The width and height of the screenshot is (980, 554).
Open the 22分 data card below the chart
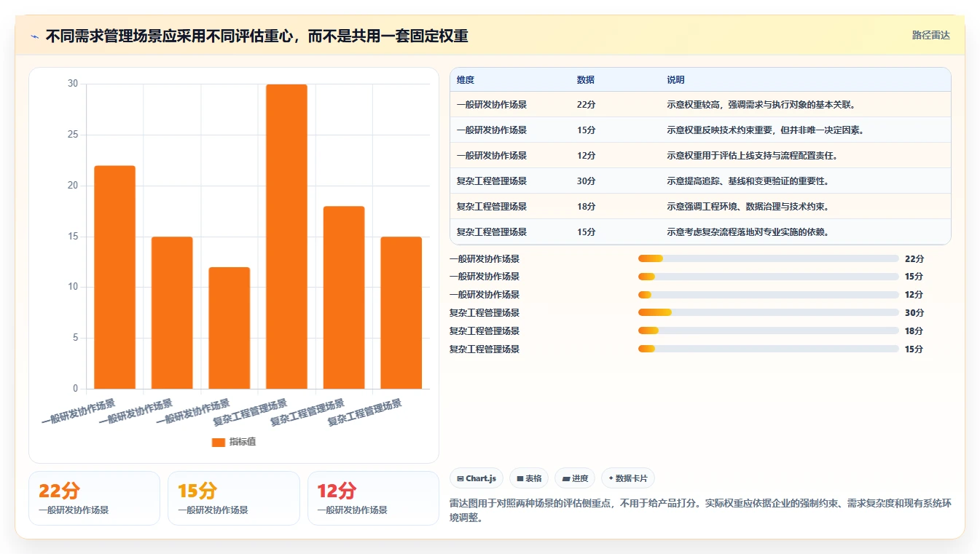tap(94, 498)
